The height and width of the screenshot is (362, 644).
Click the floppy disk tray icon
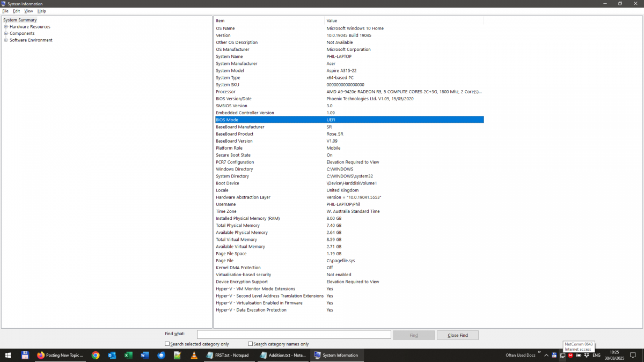pyautogui.click(x=554, y=355)
